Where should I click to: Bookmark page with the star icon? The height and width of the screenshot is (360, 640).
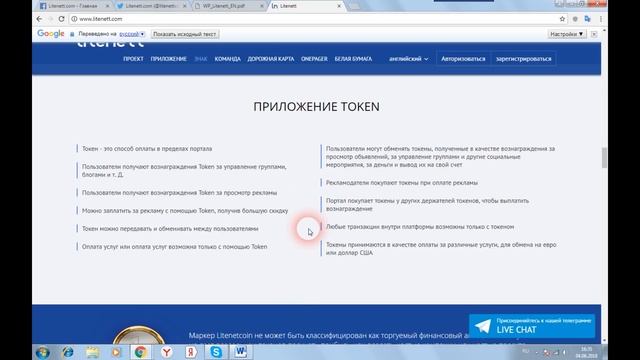562,19
